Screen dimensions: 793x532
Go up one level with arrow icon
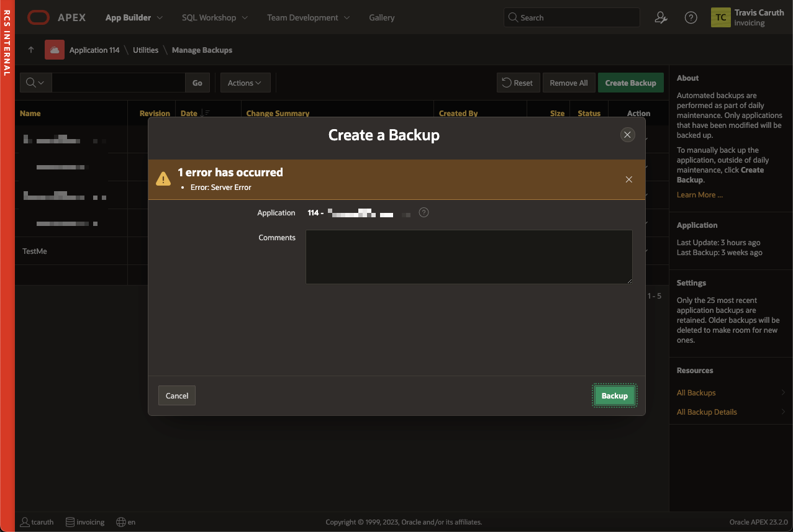pos(31,50)
